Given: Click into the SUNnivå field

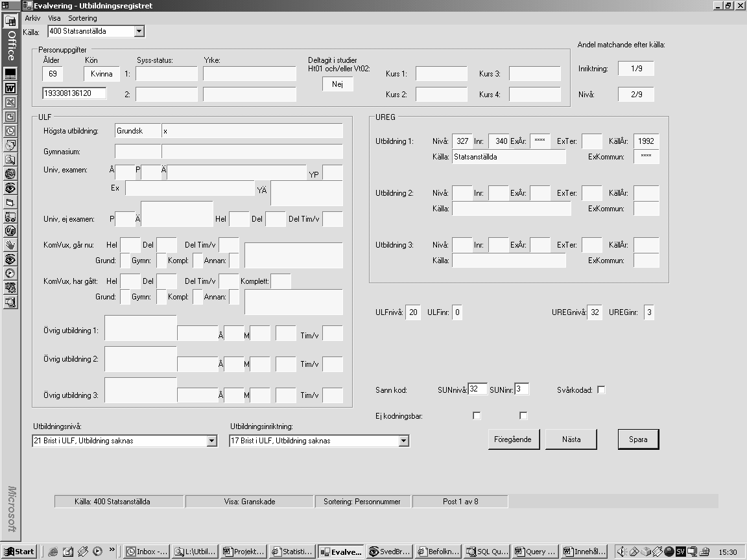Looking at the screenshot, I should 477,389.
